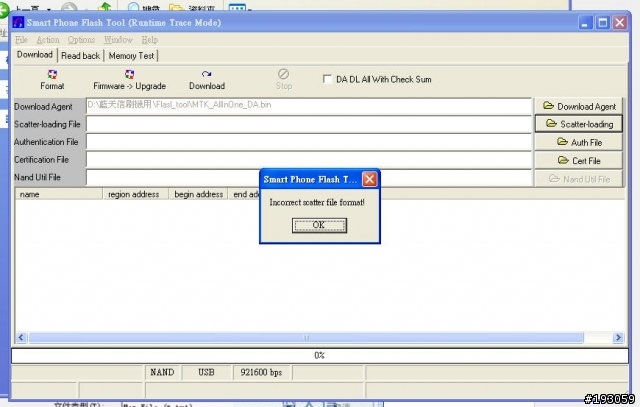
Task: Click the Certification File field
Action: [x=309, y=160]
